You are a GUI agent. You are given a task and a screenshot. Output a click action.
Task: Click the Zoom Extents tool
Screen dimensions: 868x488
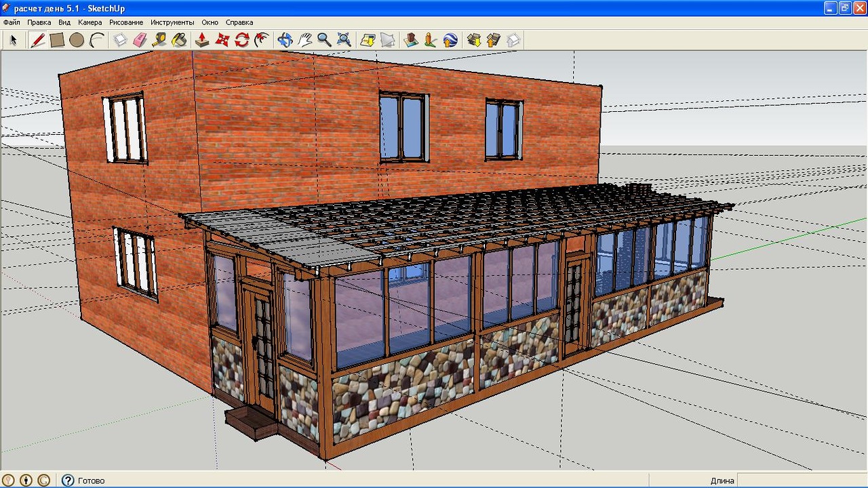[x=344, y=40]
